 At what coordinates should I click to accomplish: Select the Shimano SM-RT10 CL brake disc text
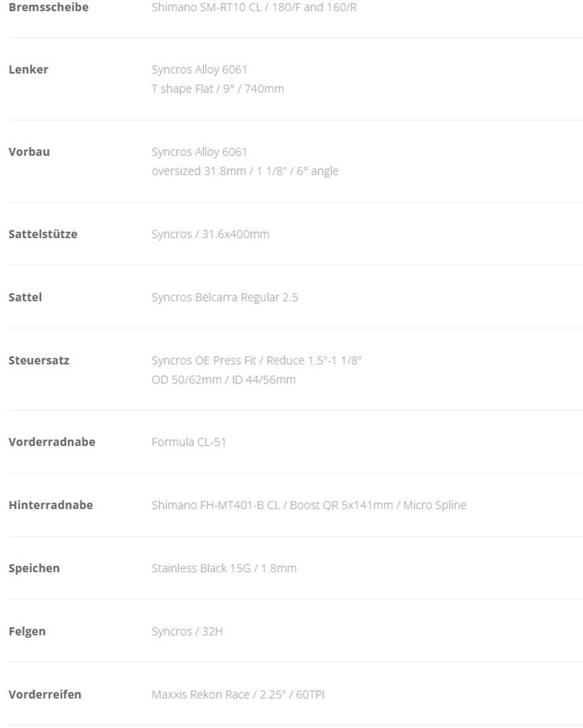click(254, 7)
